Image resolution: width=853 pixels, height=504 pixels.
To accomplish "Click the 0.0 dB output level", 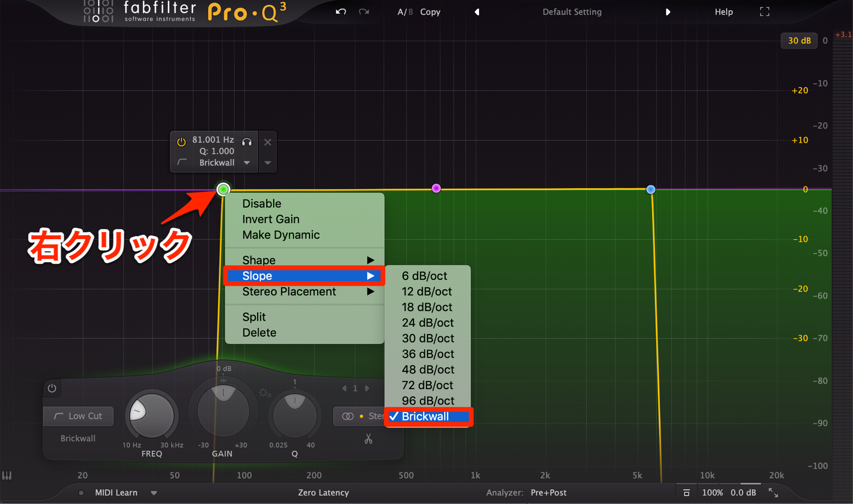I will click(743, 493).
